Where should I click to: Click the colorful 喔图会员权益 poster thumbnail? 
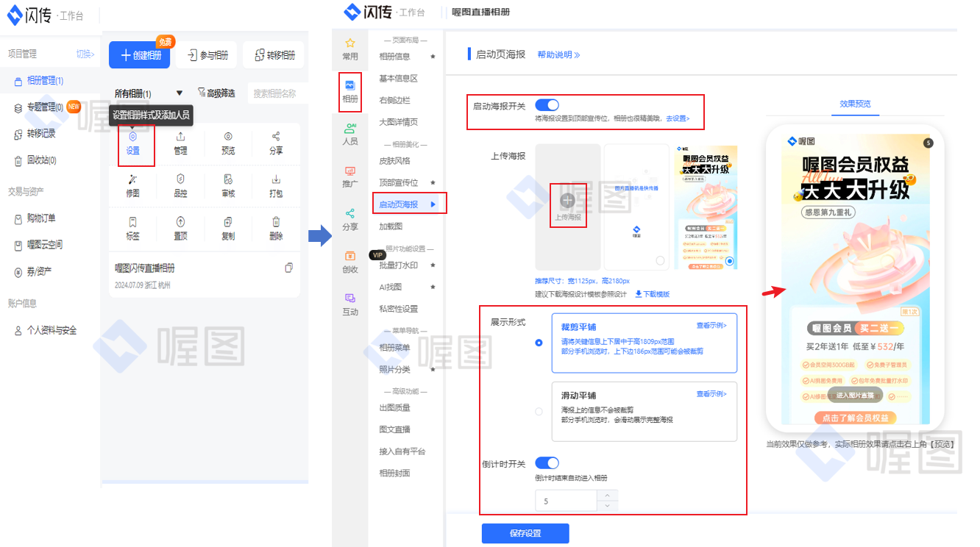point(706,207)
